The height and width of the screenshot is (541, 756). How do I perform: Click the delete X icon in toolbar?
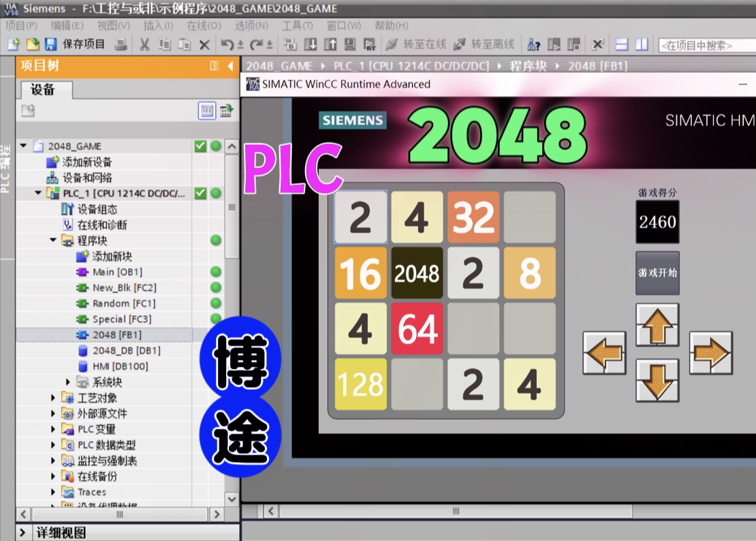click(204, 45)
